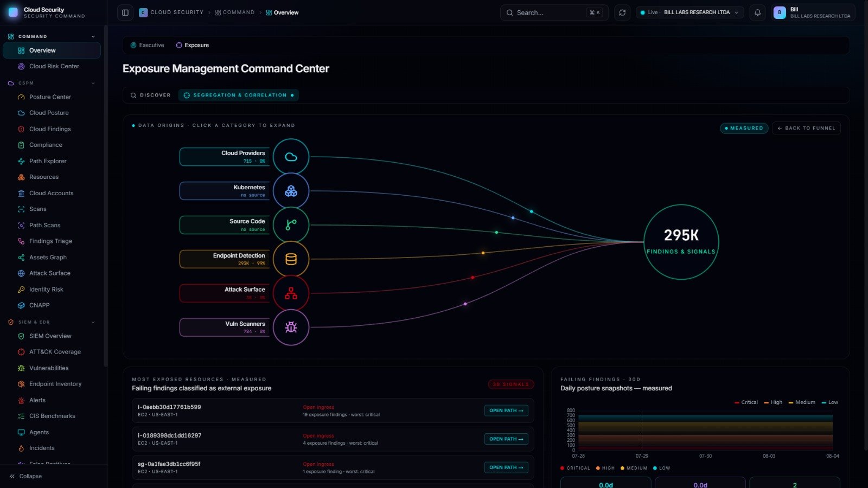The image size is (868, 488).
Task: Expand Attack Surface category box
Action: [x=224, y=293]
